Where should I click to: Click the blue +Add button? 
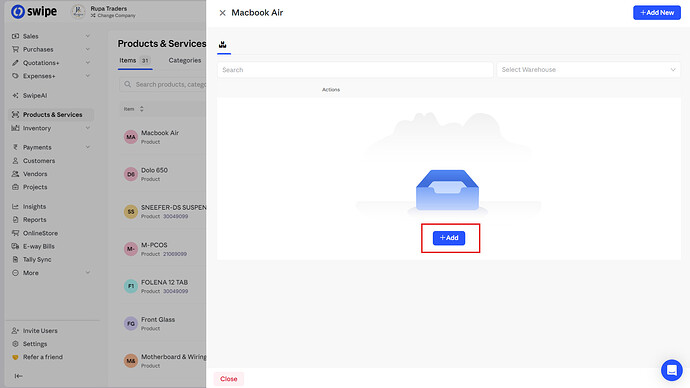(x=449, y=238)
